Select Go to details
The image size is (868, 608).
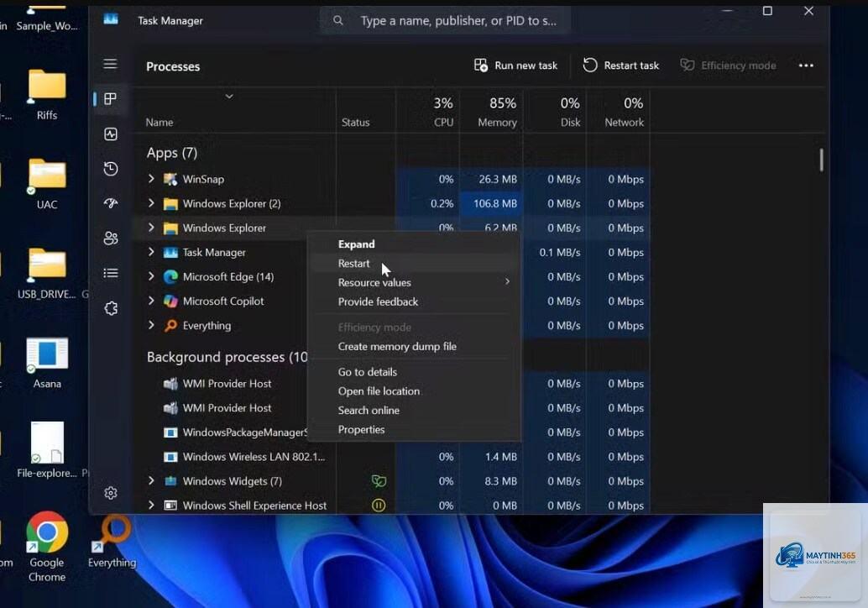(413, 372)
